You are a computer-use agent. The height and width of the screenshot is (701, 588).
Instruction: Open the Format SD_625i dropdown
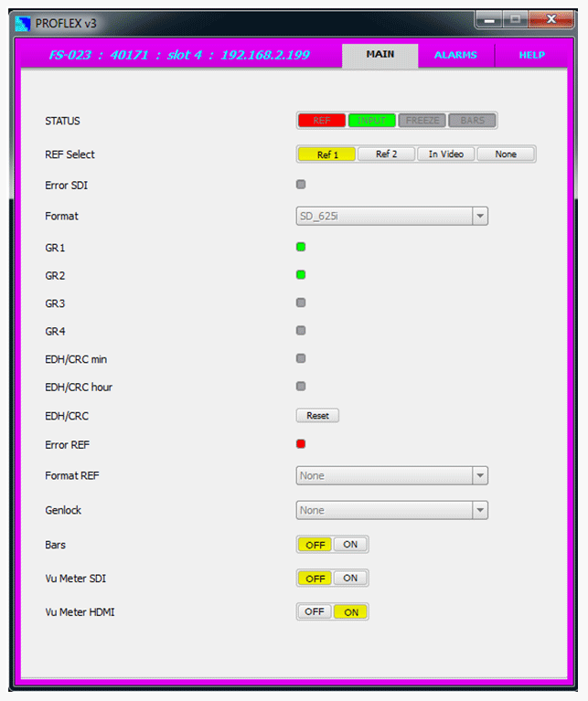pyautogui.click(x=391, y=217)
